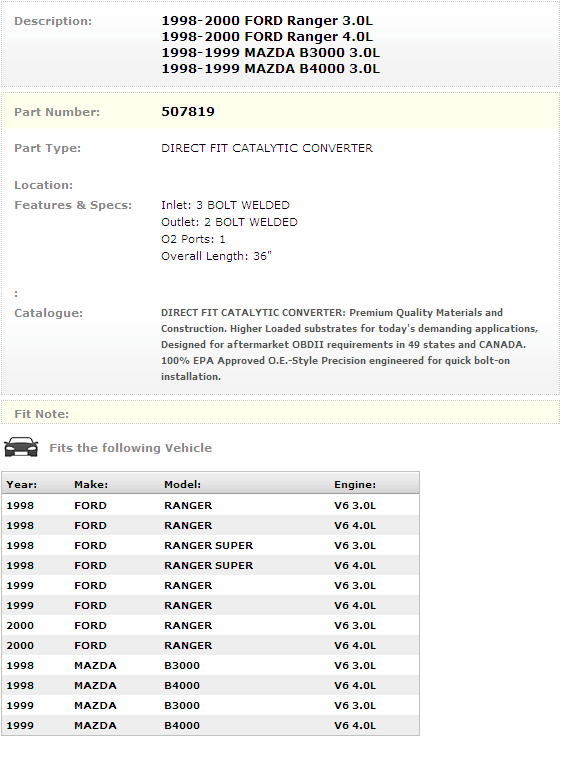Click the 'Fit Note:' label

pos(42,414)
